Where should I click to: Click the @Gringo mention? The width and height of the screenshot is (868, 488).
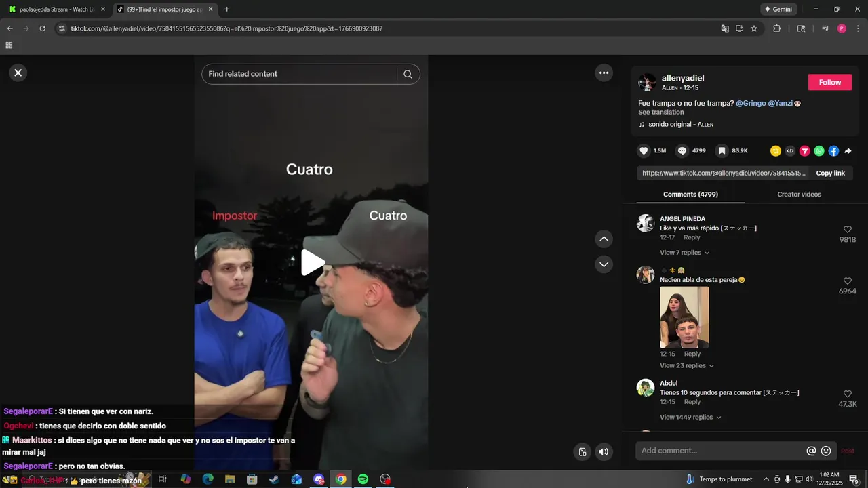pos(751,103)
